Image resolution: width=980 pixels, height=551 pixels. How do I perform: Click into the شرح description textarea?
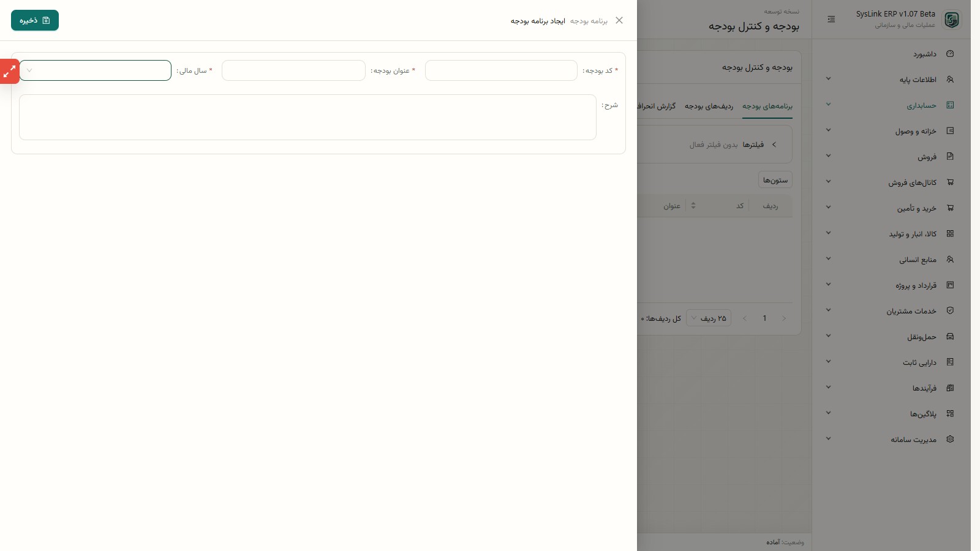[307, 117]
